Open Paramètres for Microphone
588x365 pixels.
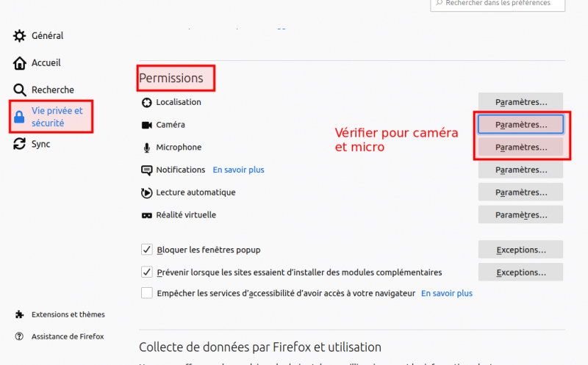(x=520, y=148)
